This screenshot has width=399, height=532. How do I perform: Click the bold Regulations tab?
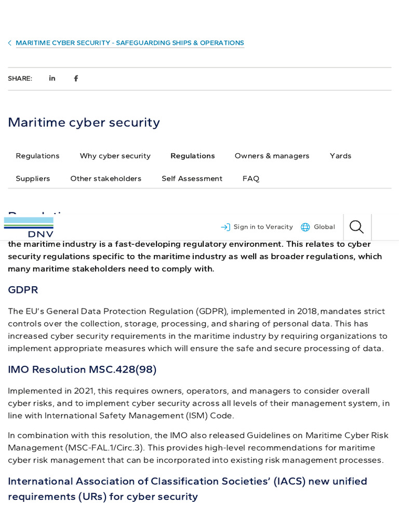click(x=193, y=156)
